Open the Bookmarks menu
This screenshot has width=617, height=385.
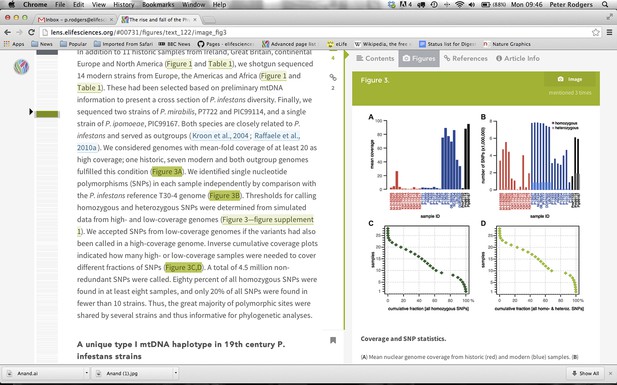(158, 5)
